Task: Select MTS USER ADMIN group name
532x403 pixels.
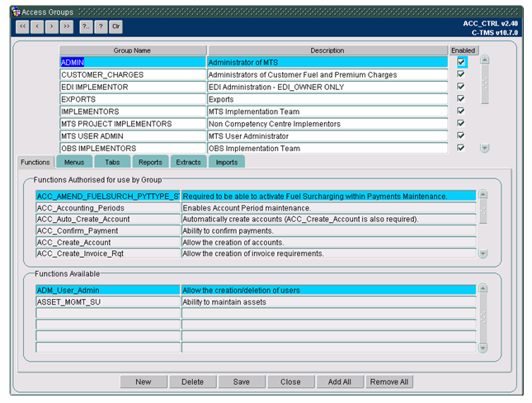Action: [x=133, y=136]
